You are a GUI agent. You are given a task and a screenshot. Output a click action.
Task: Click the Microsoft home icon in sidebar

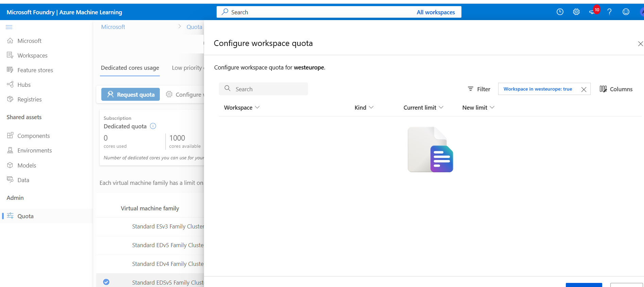[x=10, y=41]
